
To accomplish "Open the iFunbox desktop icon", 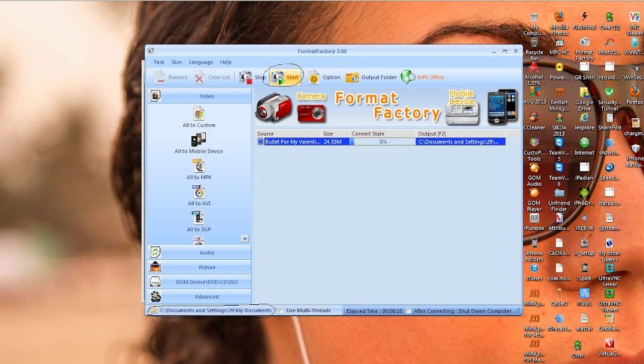I will tap(534, 221).
